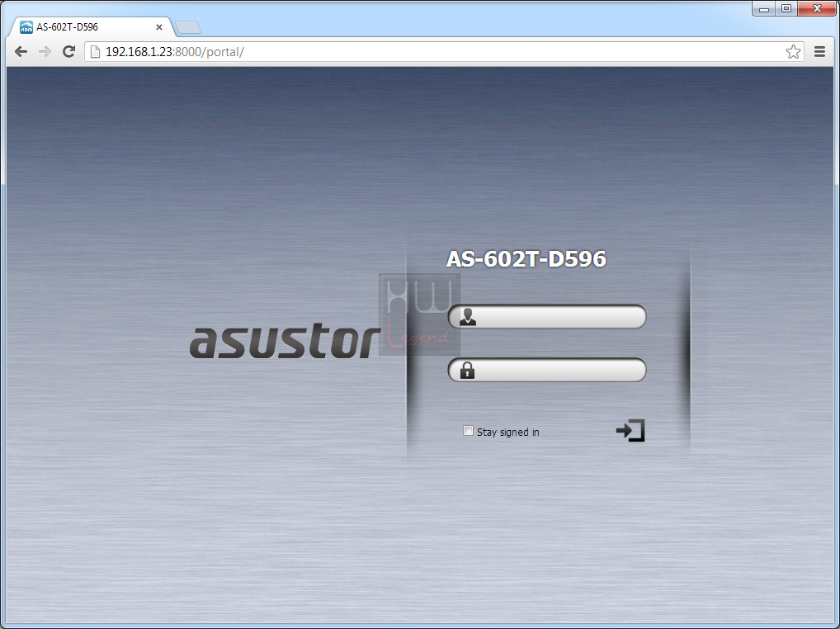Maximize the browser window

pos(786,8)
